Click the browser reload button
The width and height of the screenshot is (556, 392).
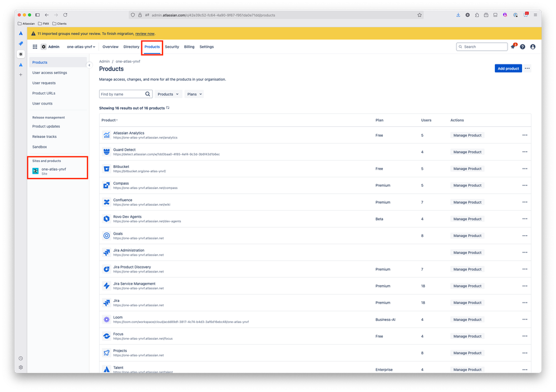(x=65, y=15)
